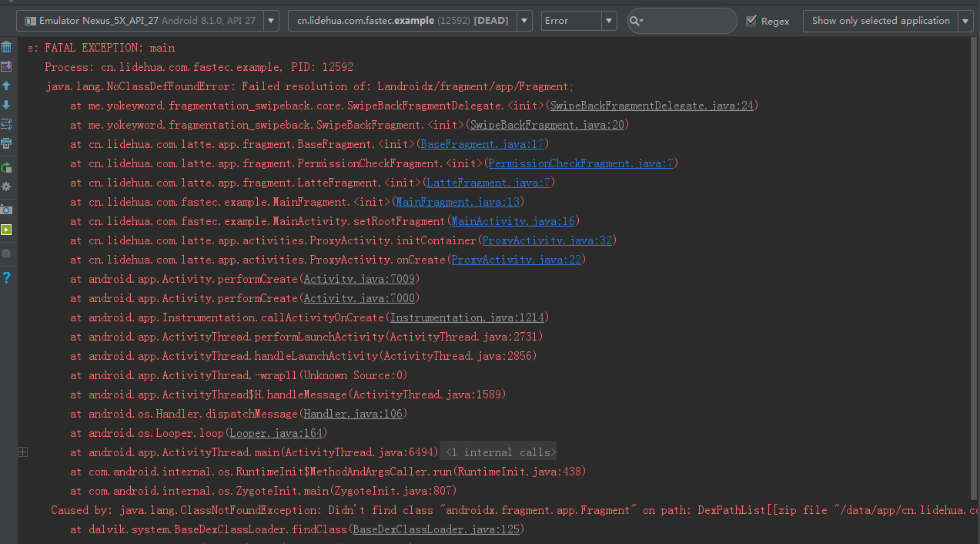
Task: Click the 'FATAL EXCEPTION: main' line
Action: [102, 48]
